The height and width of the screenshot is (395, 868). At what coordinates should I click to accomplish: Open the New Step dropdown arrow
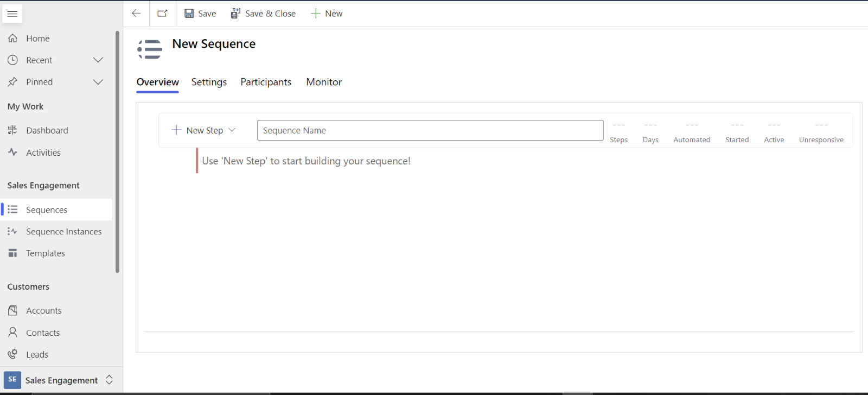click(x=232, y=130)
